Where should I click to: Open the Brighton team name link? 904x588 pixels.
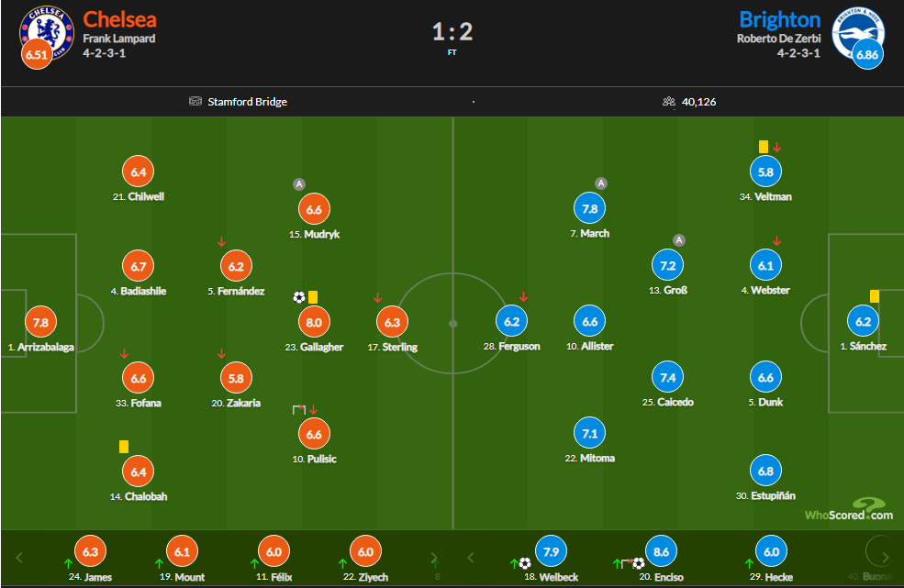pos(779,19)
